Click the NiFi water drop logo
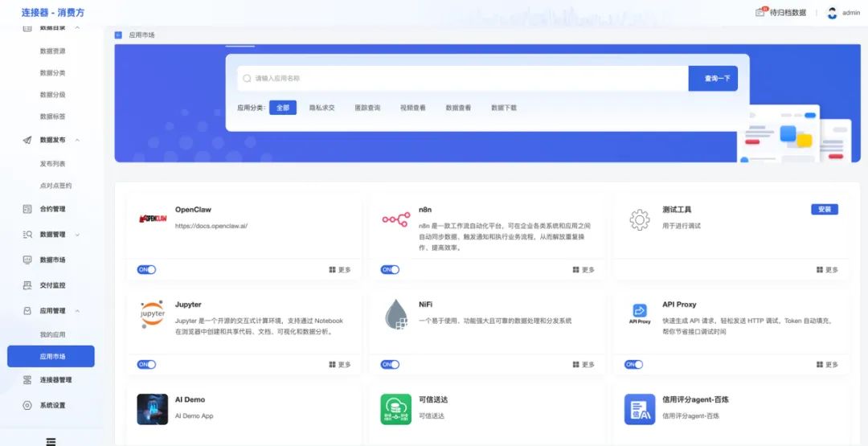Image resolution: width=868 pixels, height=446 pixels. 395,315
